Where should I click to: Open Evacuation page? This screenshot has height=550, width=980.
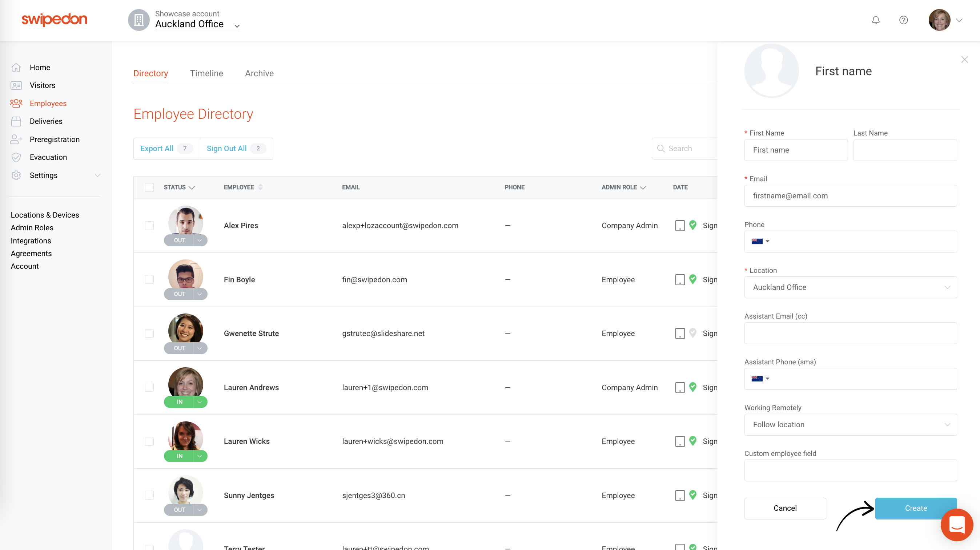pos(48,157)
